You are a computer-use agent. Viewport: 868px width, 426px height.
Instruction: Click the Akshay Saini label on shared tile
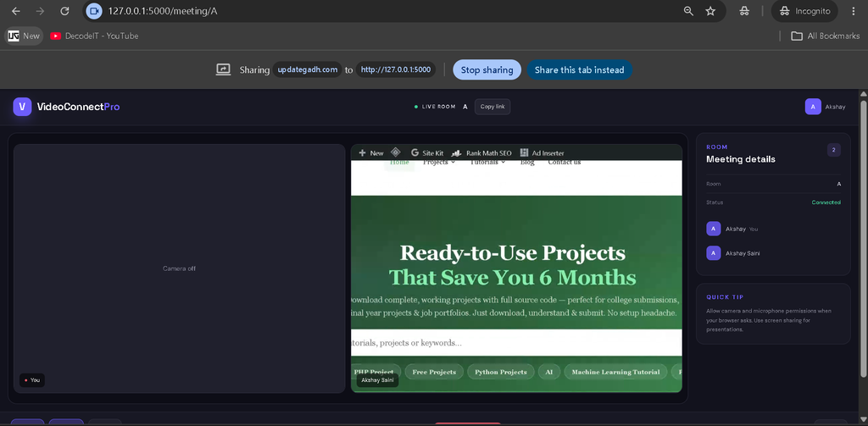(x=377, y=380)
